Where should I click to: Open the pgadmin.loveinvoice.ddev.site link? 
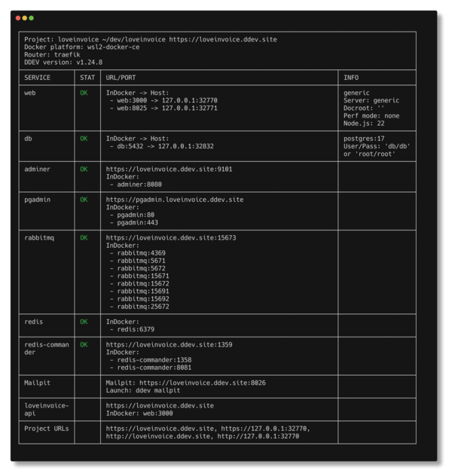[175, 200]
